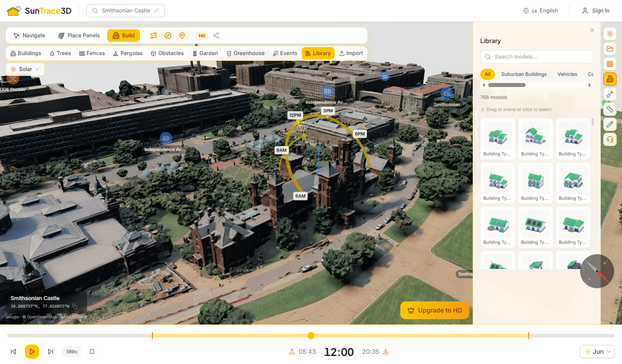Click the Smithsonian transit station marker

[447, 94]
